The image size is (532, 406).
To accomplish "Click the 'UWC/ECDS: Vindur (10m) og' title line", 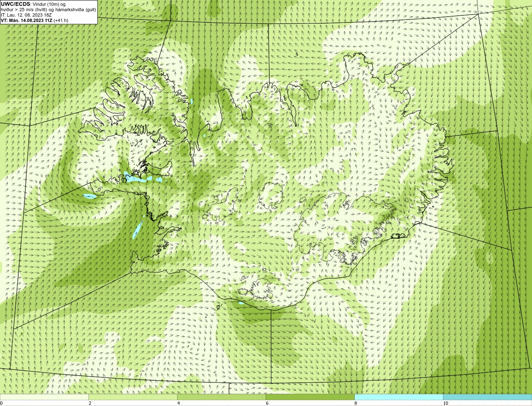I will click(x=33, y=4).
